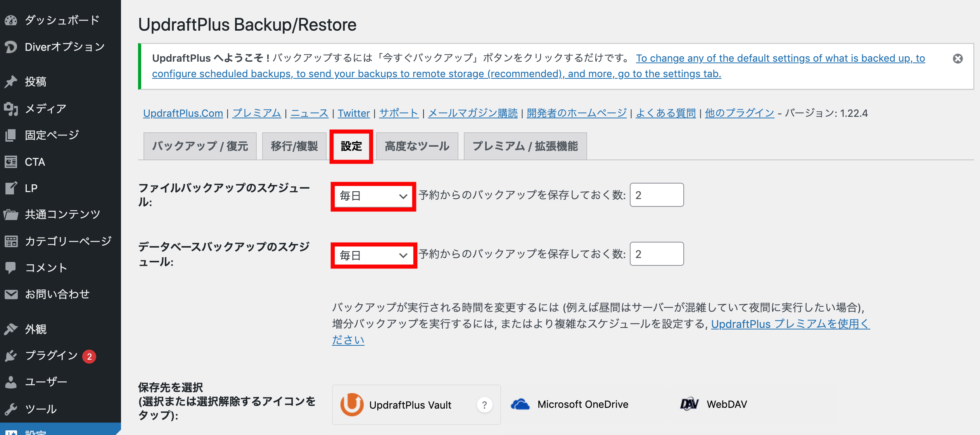This screenshot has height=435, width=980.
Task: Open the file backup schedule dropdown
Action: [x=373, y=196]
